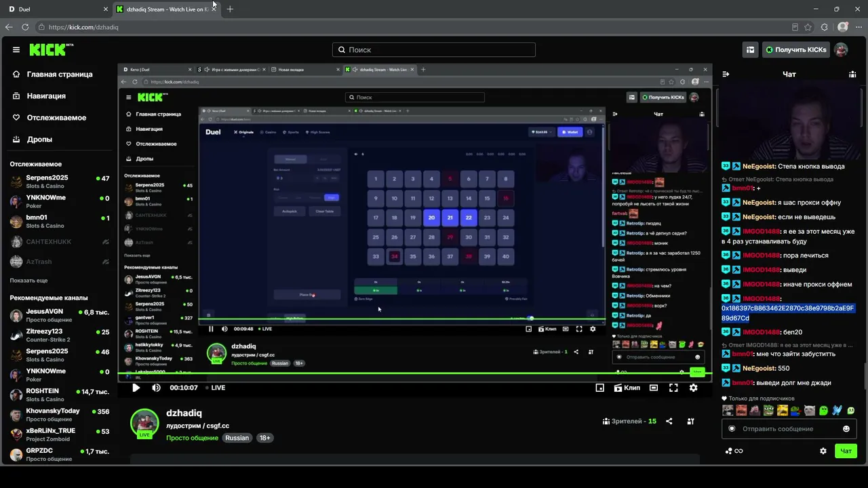
Task: Click the Russian language tag
Action: click(x=237, y=438)
